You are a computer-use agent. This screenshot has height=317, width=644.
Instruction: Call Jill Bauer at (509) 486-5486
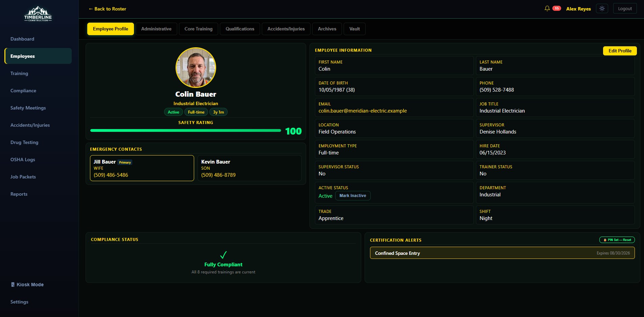click(x=111, y=175)
